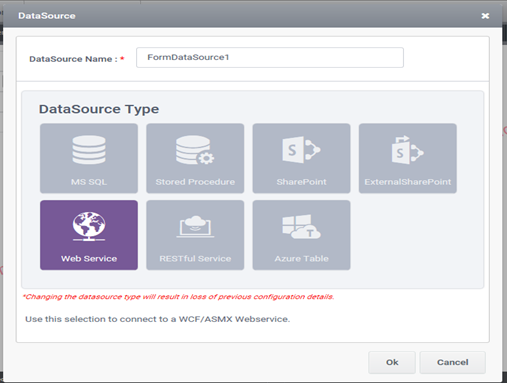Select the RESTful Service datasource type

pos(195,235)
